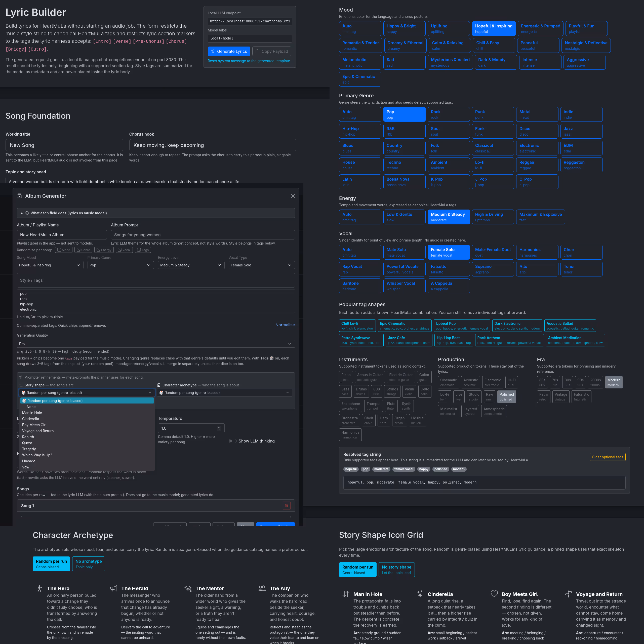Click the Character archetype portrait icon

(159, 385)
